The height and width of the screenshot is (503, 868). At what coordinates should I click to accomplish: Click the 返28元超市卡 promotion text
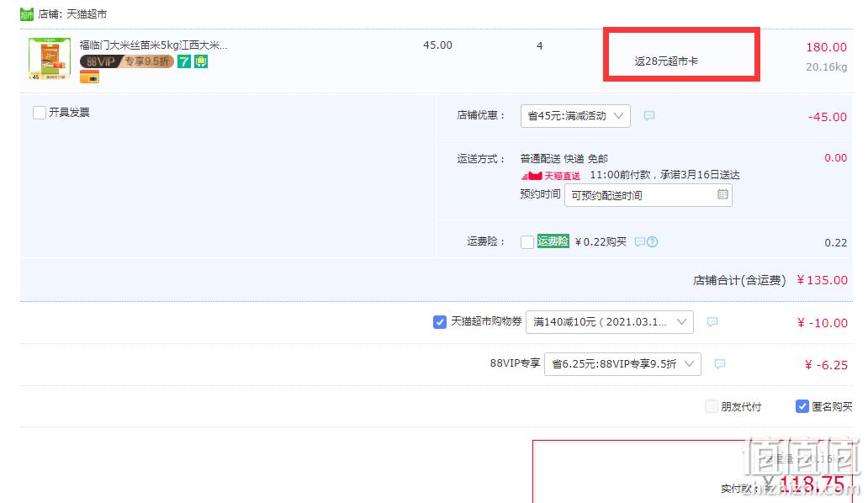(666, 61)
